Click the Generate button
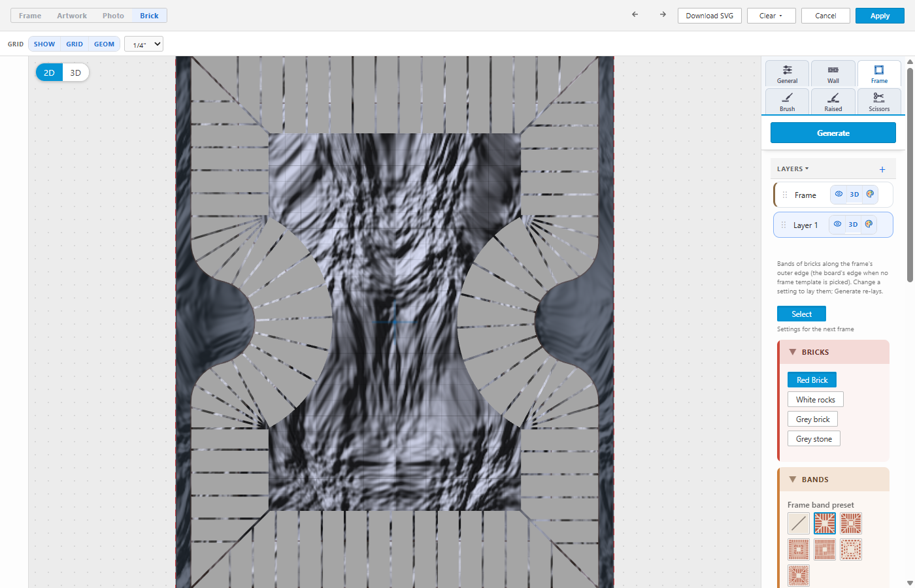915x588 pixels. pyautogui.click(x=833, y=133)
